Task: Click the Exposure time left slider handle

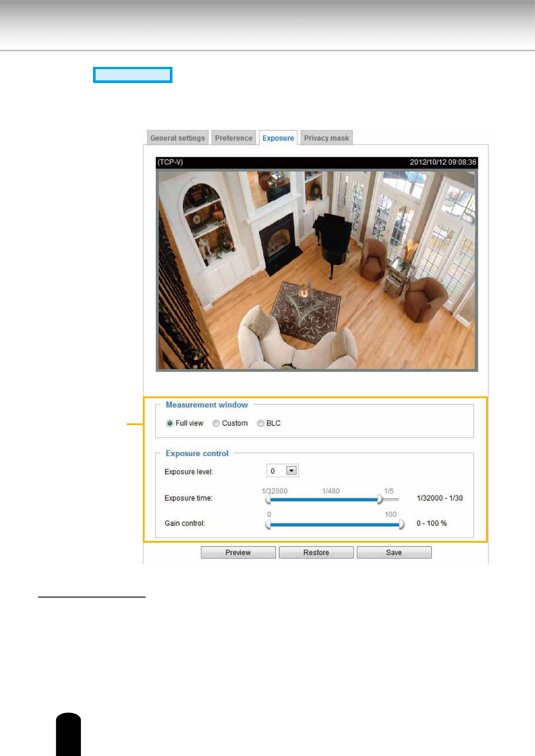Action: coord(268,499)
